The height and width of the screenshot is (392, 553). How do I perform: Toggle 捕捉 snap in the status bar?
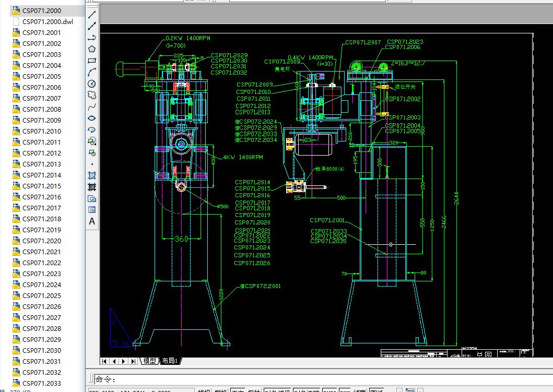(204, 390)
